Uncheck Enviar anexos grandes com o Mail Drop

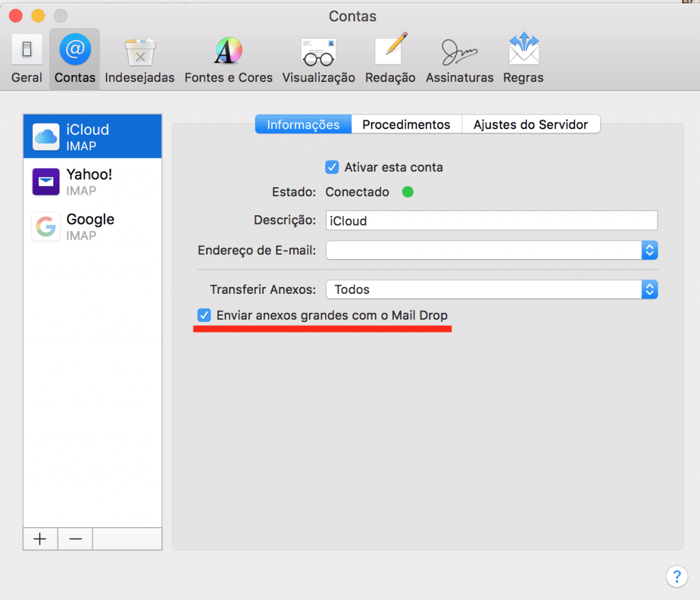[204, 315]
